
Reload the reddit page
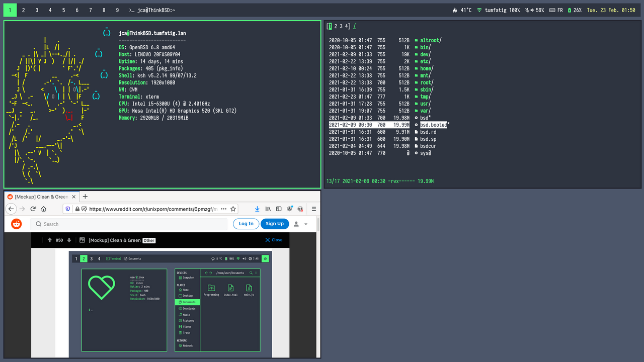(33, 209)
